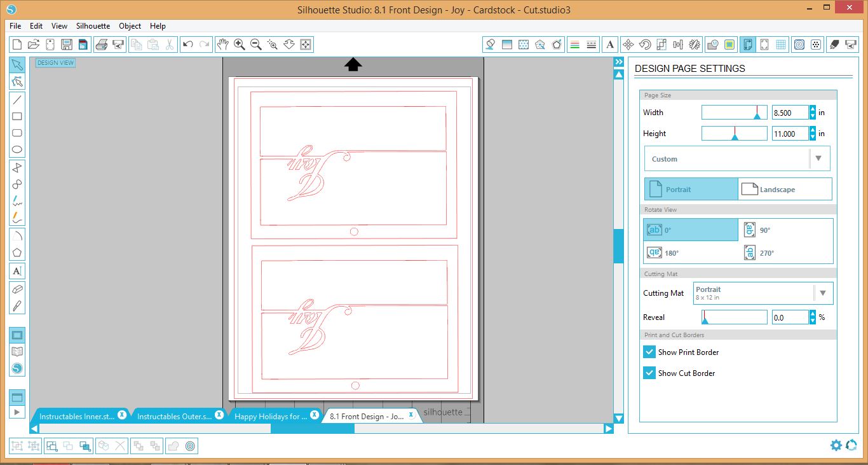Increase Width with the stepper up arrow

pos(813,109)
